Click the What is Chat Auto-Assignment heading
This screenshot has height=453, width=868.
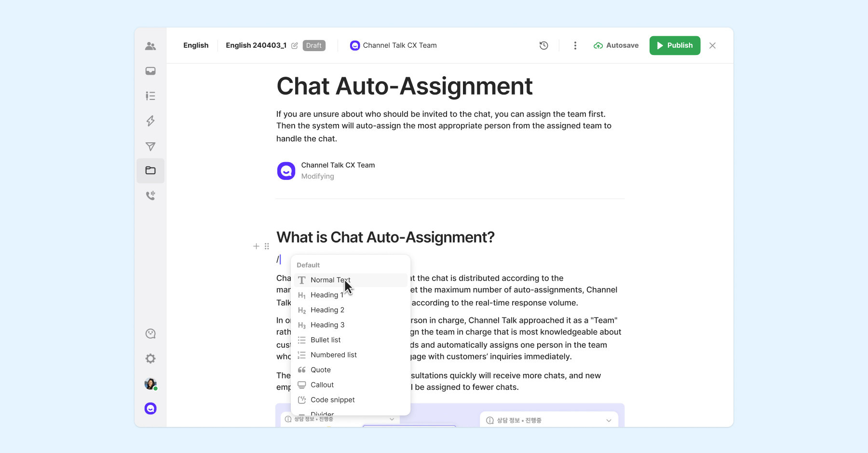coord(386,237)
